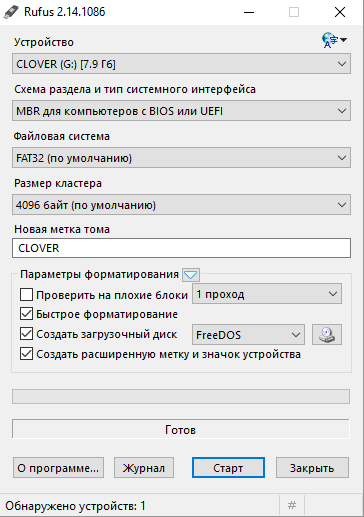Collapse advanced format options arrow

tap(191, 275)
